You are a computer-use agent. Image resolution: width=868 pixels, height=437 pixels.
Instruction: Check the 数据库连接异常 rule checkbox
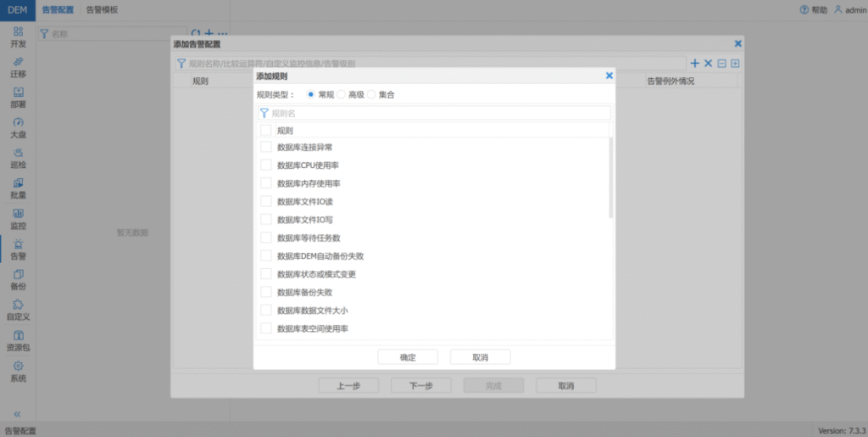(x=266, y=148)
